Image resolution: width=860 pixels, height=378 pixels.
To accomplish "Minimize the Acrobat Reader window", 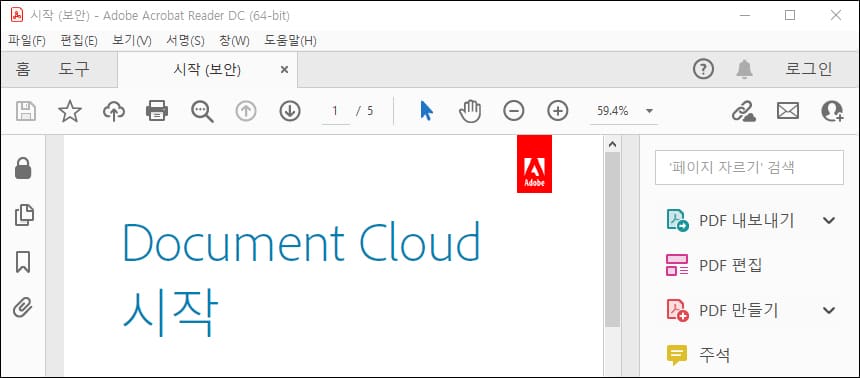I will click(745, 15).
